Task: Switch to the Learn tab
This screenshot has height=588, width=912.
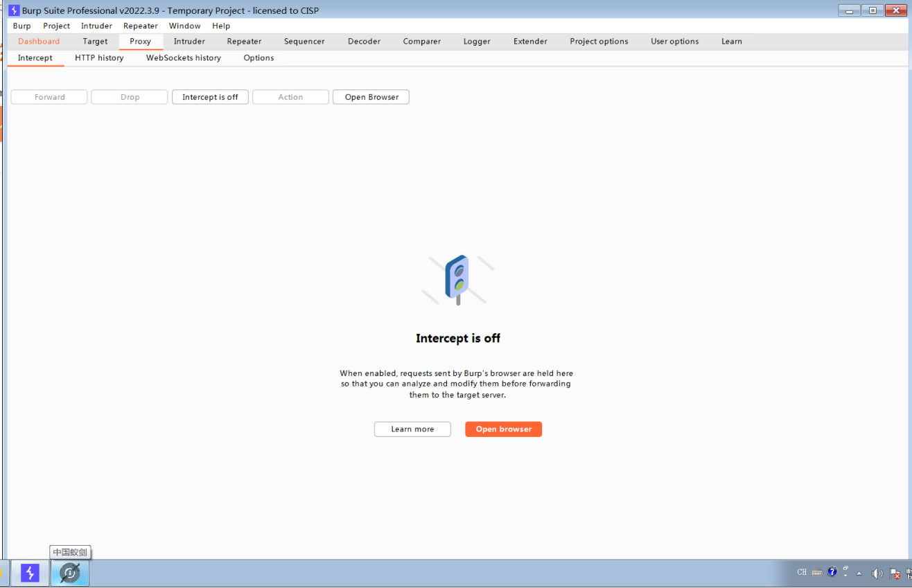Action: pos(731,42)
